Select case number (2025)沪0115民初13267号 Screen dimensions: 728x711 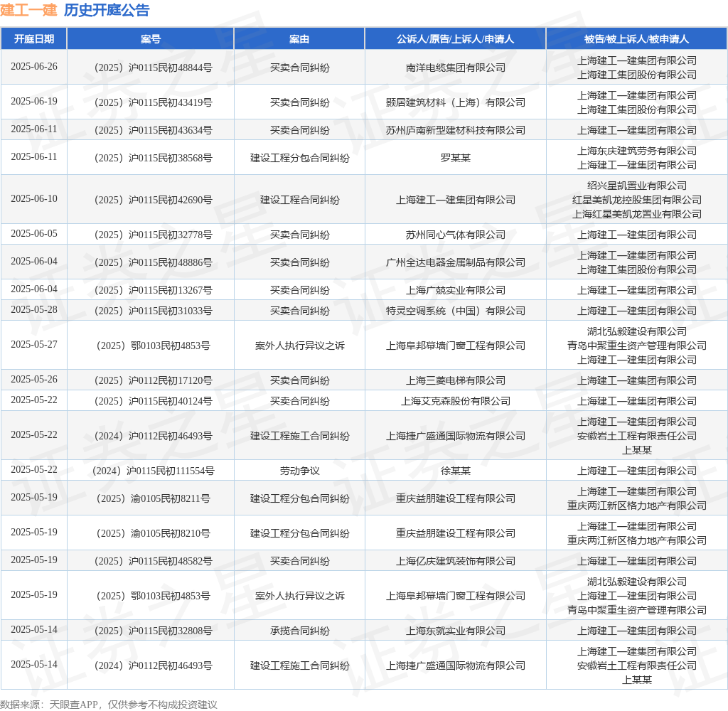click(154, 291)
